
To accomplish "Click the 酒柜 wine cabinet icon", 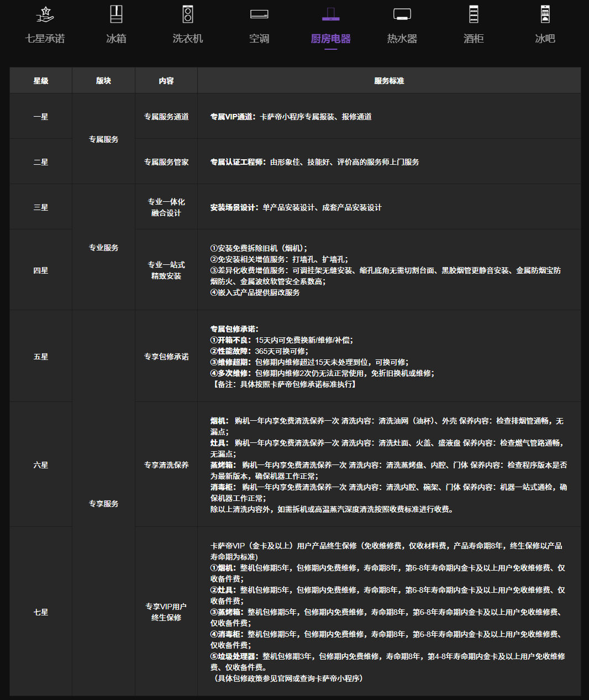I will pyautogui.click(x=474, y=14).
